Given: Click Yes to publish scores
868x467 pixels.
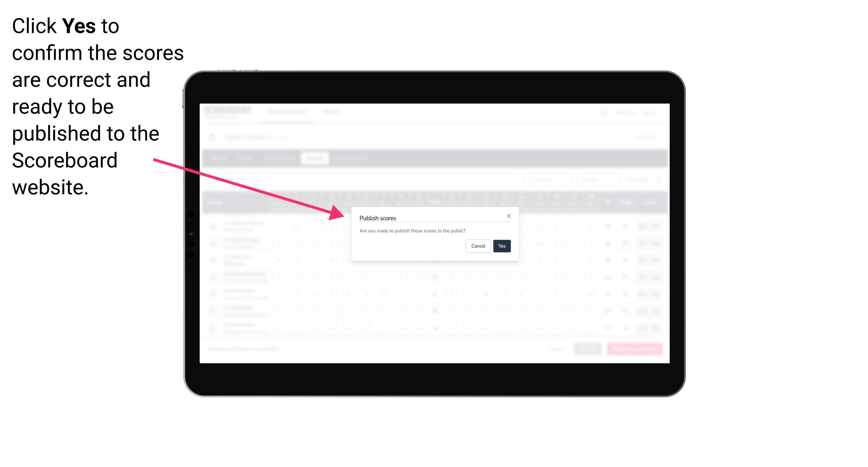Looking at the screenshot, I should [501, 245].
